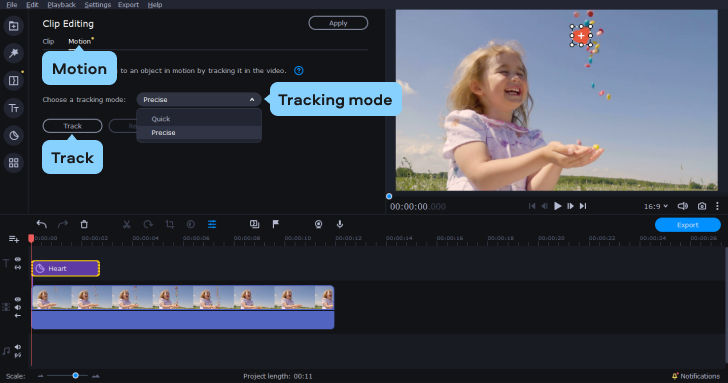Image resolution: width=728 pixels, height=383 pixels.
Task: Select Precise option in dropdown list
Action: 199,133
